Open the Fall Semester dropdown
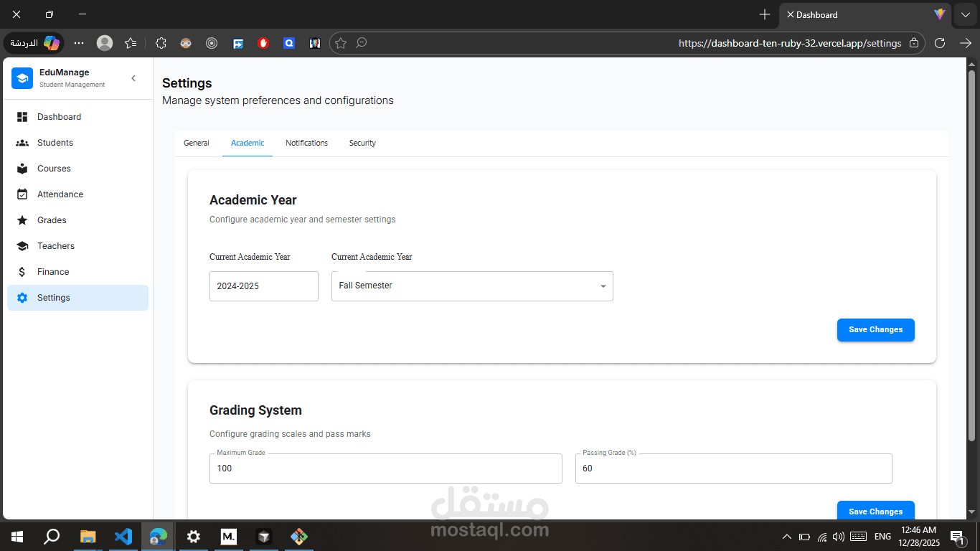 [x=472, y=286]
